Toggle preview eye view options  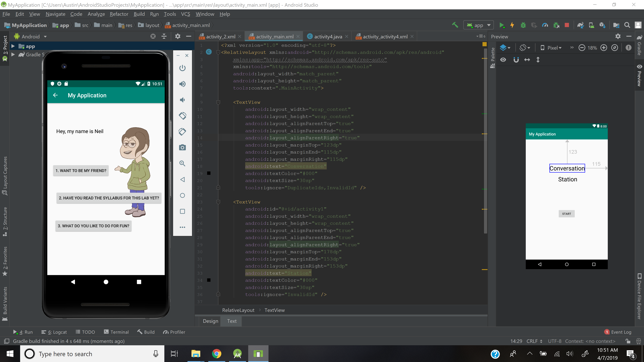tap(503, 60)
